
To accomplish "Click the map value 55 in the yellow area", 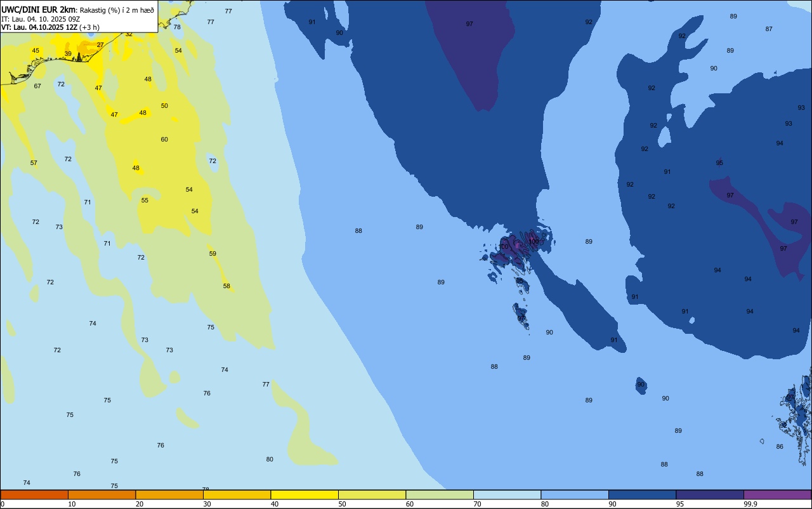I will pos(145,201).
